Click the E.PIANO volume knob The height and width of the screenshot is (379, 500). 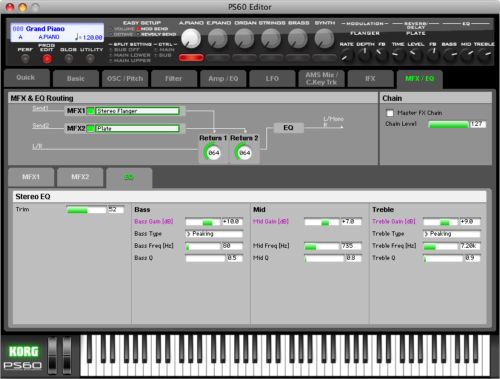click(x=218, y=38)
